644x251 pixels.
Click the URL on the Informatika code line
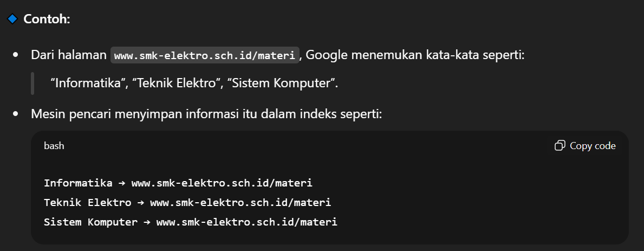(x=222, y=183)
